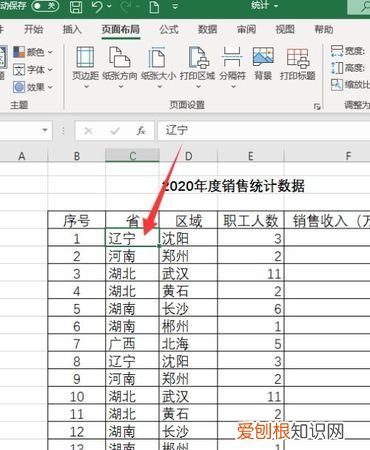Open the Undo history dropdown arrow
The image size is (370, 450).
coord(109,6)
